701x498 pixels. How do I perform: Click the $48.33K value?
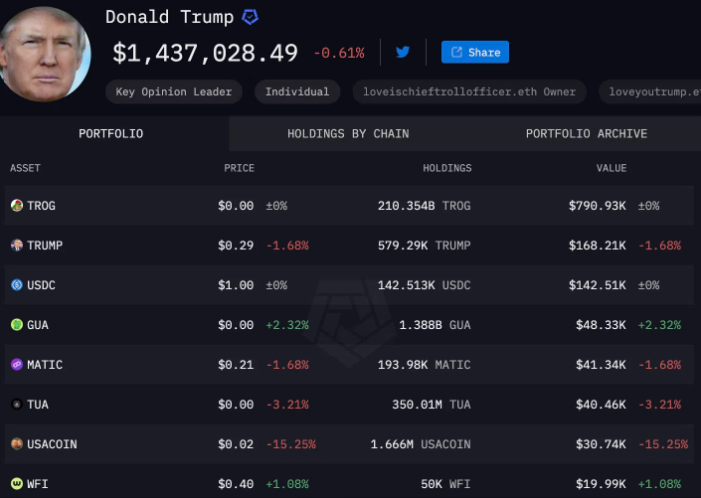[601, 325]
